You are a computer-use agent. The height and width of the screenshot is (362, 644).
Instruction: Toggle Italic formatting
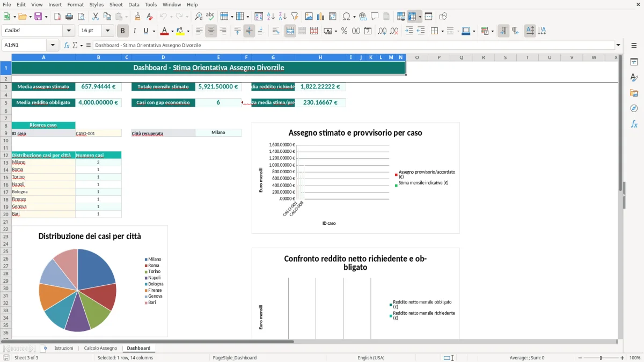(x=135, y=31)
